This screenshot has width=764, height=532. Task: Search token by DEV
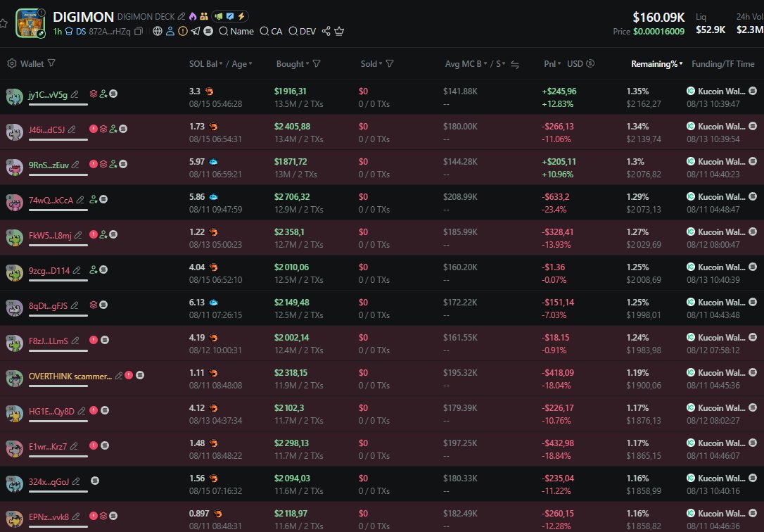tap(303, 31)
